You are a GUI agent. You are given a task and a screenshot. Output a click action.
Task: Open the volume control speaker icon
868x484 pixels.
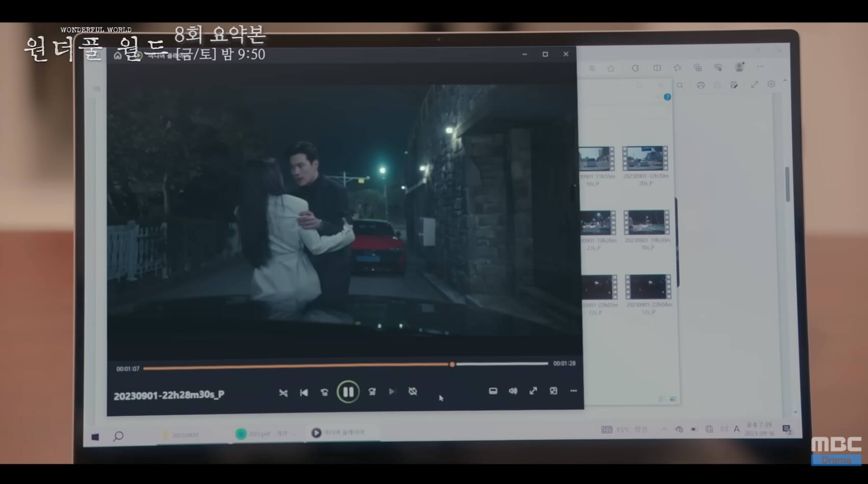(x=513, y=391)
